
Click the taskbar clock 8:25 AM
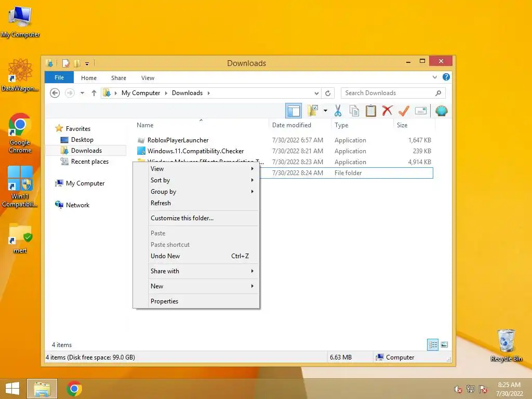pos(509,385)
